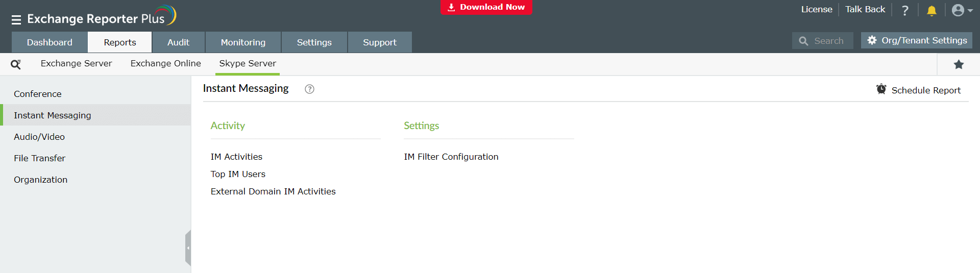Viewport: 980px width, 273px height.
Task: Open the IM Activities report
Action: 236,157
